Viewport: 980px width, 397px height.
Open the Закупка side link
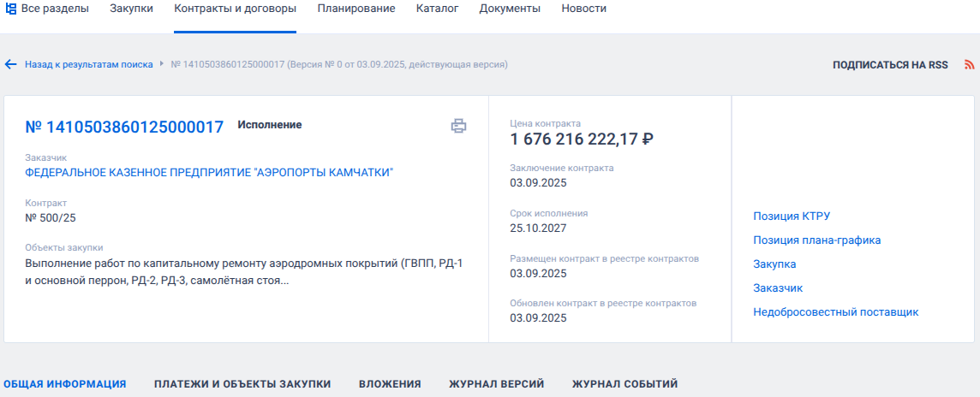pyautogui.click(x=774, y=264)
